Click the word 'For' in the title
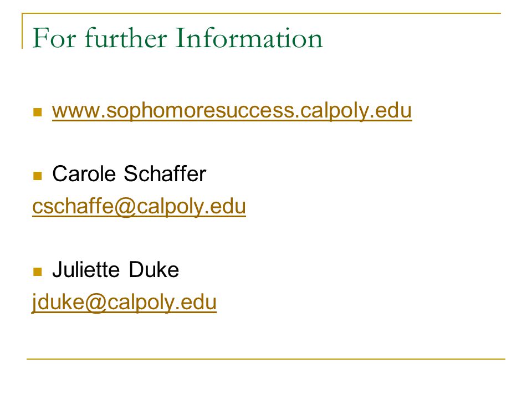Viewport: 532px width, 399px height. pos(54,38)
